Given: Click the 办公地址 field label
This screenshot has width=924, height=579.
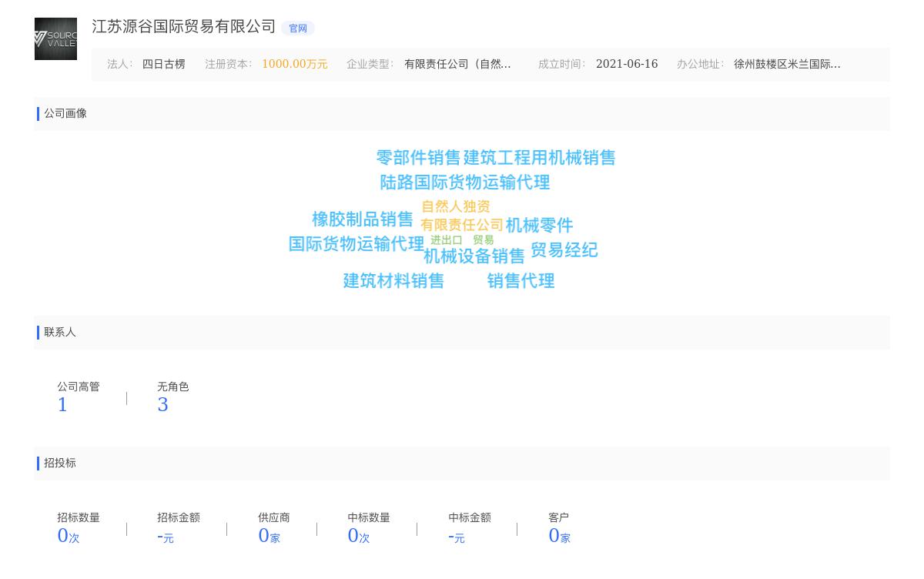Looking at the screenshot, I should coord(700,65).
